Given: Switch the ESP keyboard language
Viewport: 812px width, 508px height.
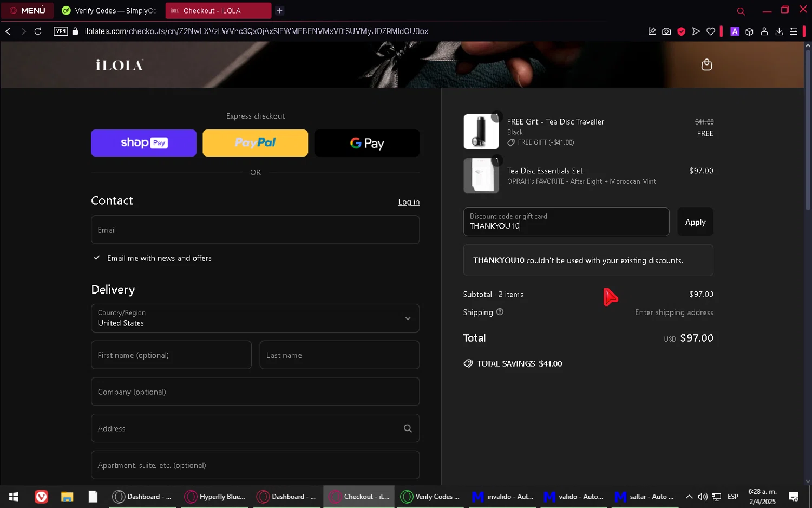Looking at the screenshot, I should click(x=733, y=497).
